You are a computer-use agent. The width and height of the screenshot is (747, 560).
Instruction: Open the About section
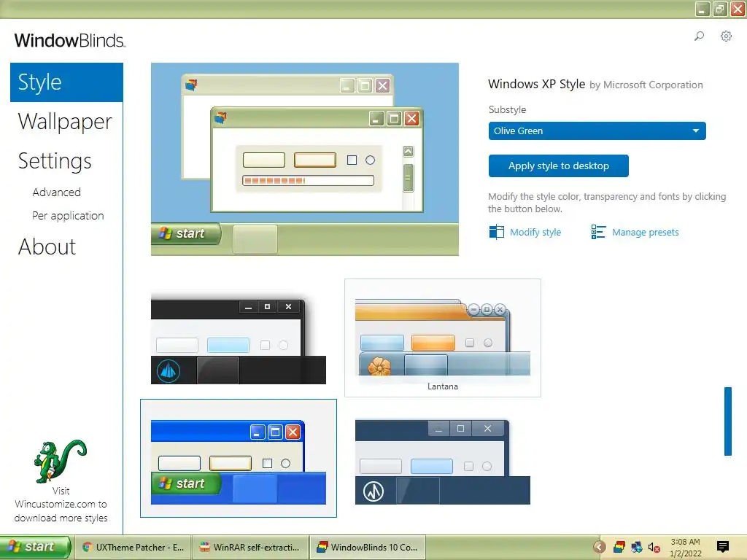[47, 246]
